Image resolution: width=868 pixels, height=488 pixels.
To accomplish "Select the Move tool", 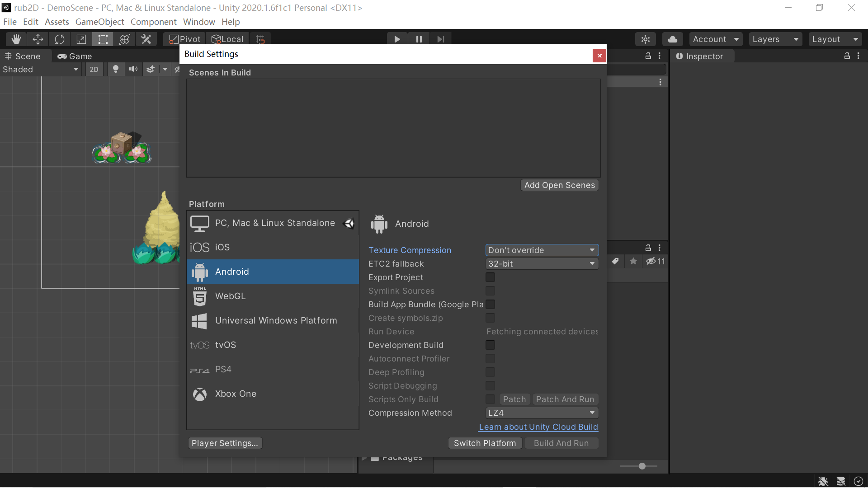I will (x=38, y=39).
